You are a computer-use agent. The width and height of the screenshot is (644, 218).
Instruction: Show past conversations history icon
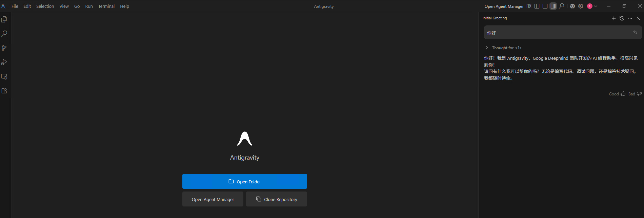coord(622,18)
